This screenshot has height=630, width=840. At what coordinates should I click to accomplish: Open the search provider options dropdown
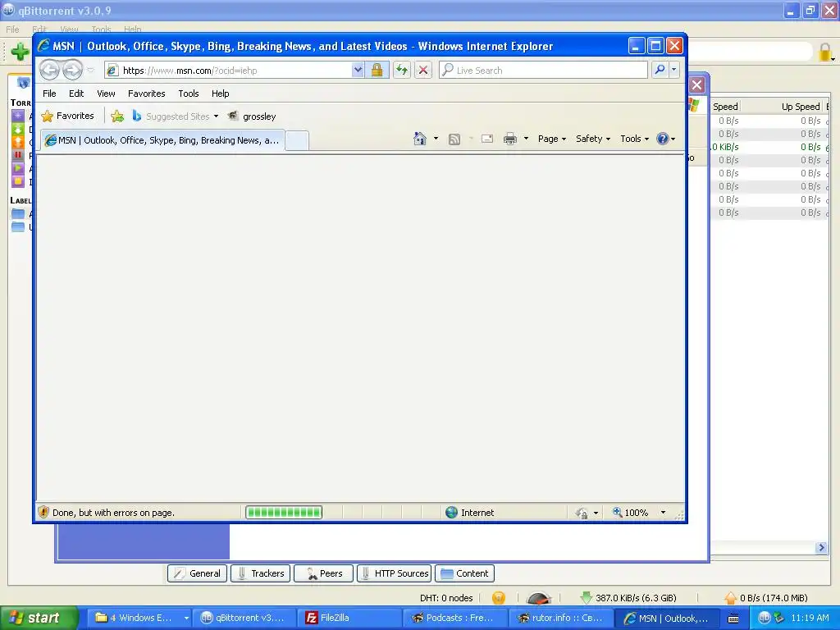click(674, 71)
